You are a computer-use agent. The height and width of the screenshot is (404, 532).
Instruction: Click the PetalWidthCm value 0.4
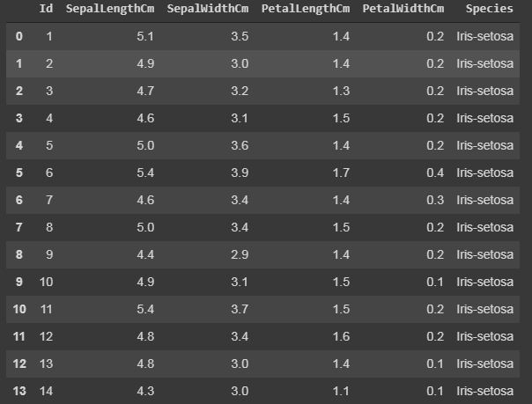point(435,173)
